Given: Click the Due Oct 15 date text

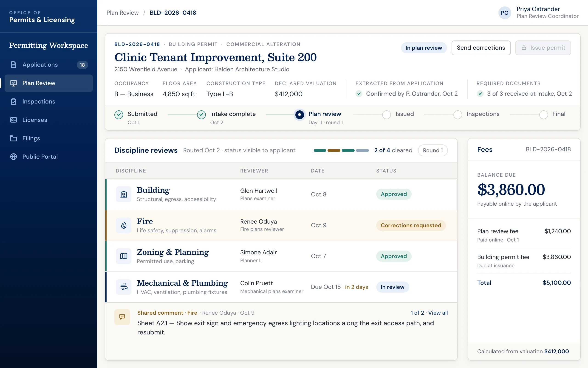Looking at the screenshot, I should click(x=326, y=287).
